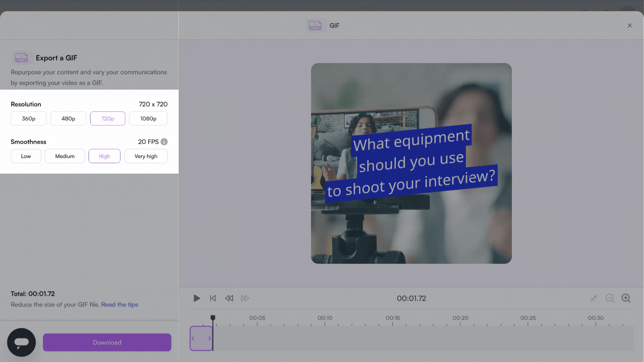Viewport: 644px width, 362px height.
Task: Close the GIF export dialog
Action: point(630,25)
